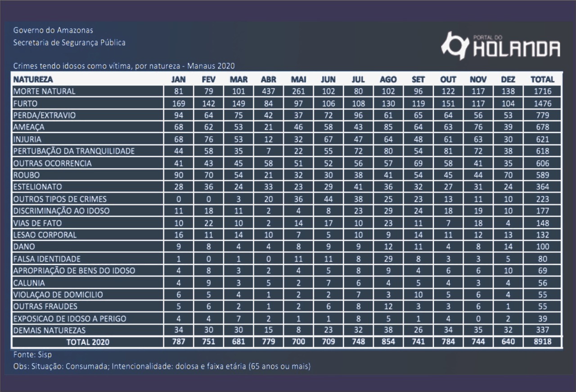Select the AGO column header
576x392 pixels.
point(388,80)
